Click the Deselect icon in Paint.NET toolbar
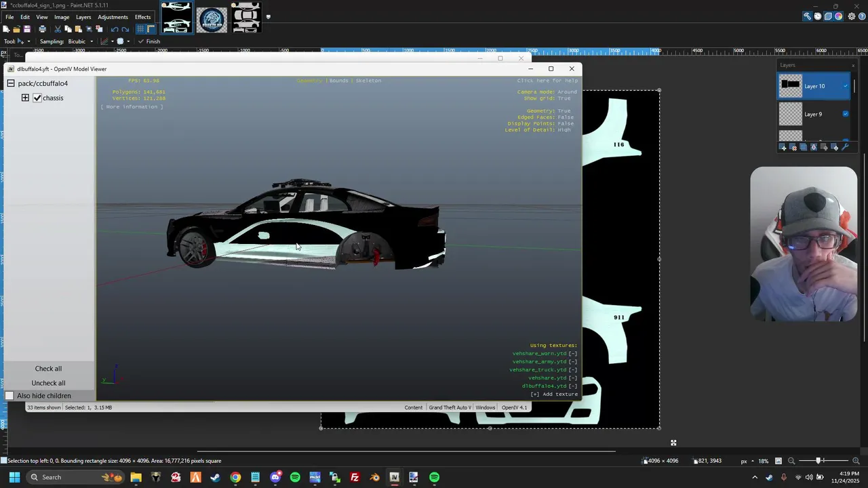868x488 pixels. [x=99, y=29]
